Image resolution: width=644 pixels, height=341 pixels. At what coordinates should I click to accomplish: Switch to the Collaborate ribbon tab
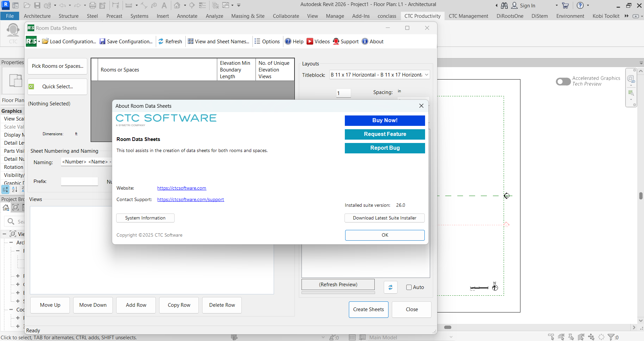point(286,16)
